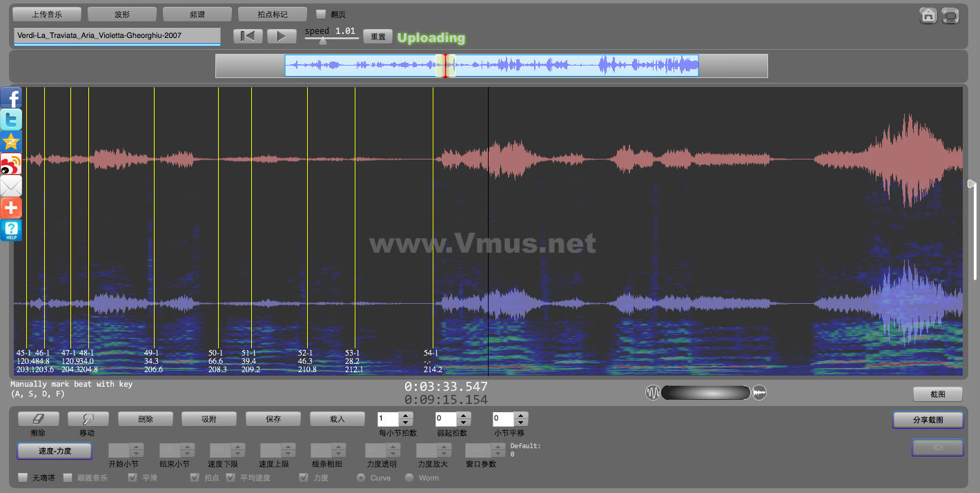The height and width of the screenshot is (493, 980).
Task: Click the 保存 save button
Action: point(273,419)
